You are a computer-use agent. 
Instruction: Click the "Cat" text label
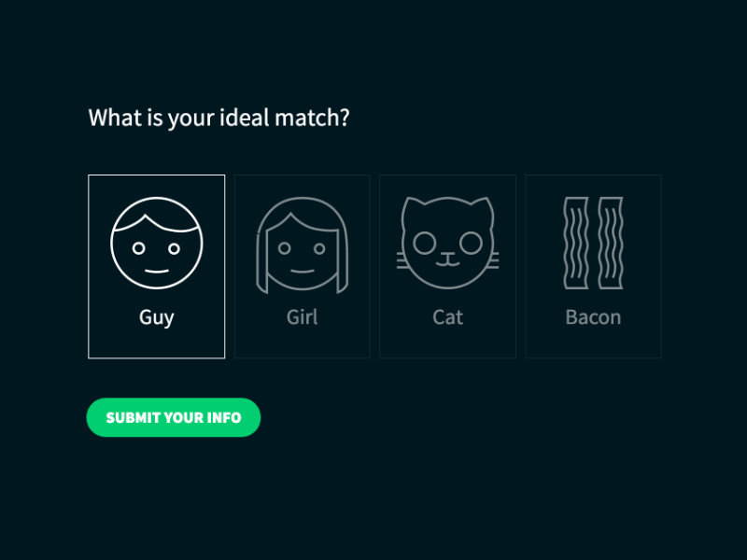[x=447, y=317]
